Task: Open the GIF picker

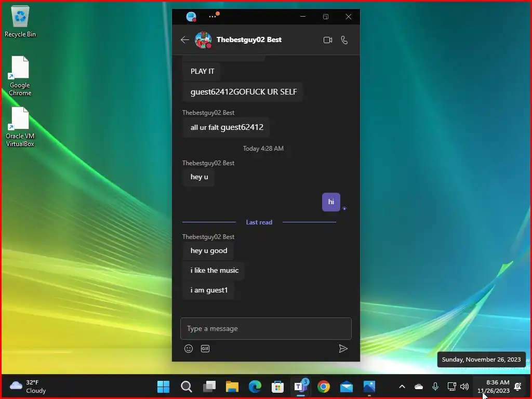Action: click(x=205, y=349)
